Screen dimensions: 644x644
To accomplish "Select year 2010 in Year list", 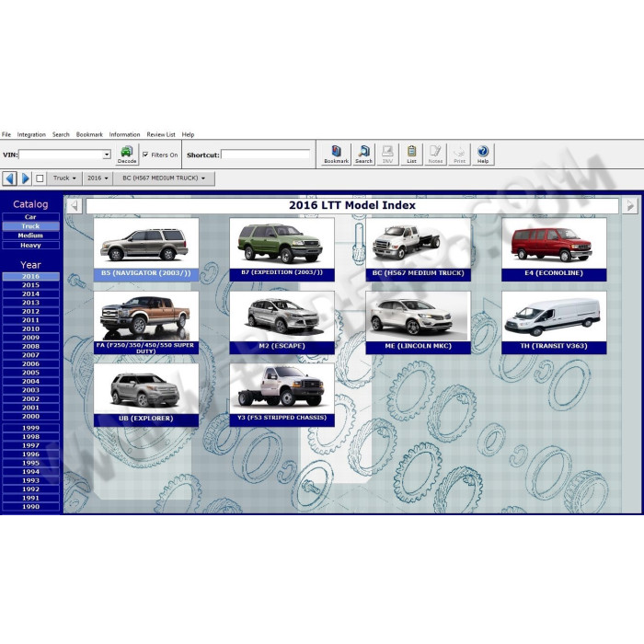I will point(30,329).
